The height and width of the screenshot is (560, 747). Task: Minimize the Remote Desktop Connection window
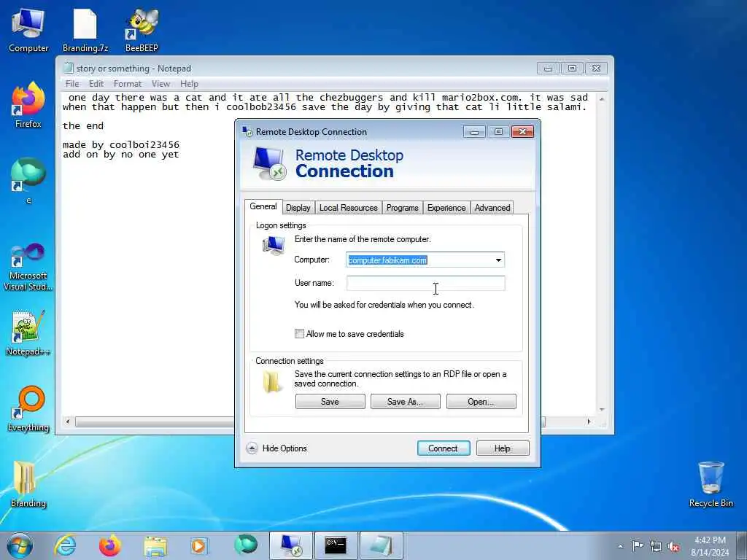tap(474, 132)
